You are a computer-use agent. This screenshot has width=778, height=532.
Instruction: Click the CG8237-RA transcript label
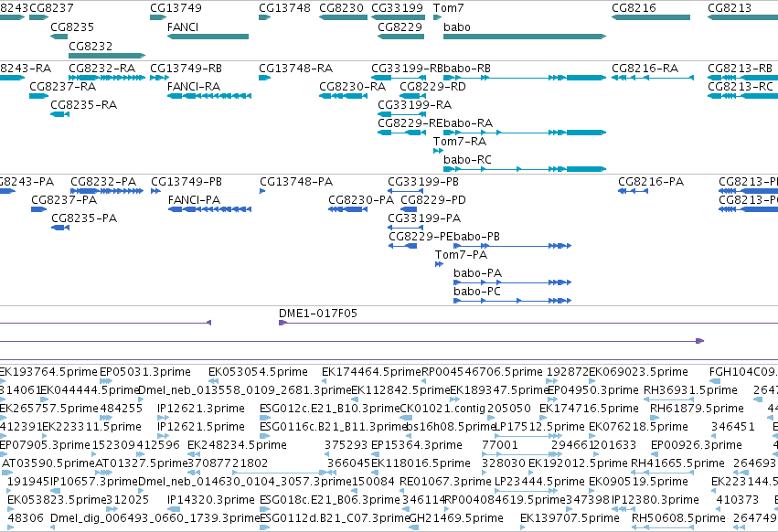point(62,86)
